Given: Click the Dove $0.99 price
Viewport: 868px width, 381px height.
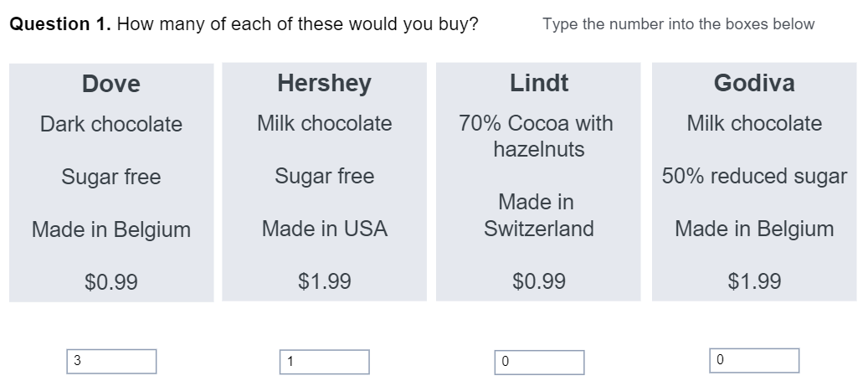Looking at the screenshot, I should (111, 282).
